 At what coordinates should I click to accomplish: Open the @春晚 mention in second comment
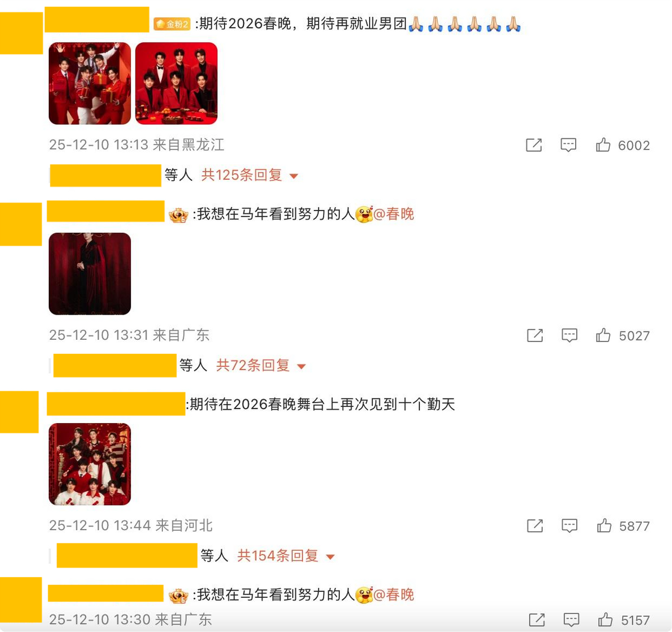pyautogui.click(x=394, y=214)
